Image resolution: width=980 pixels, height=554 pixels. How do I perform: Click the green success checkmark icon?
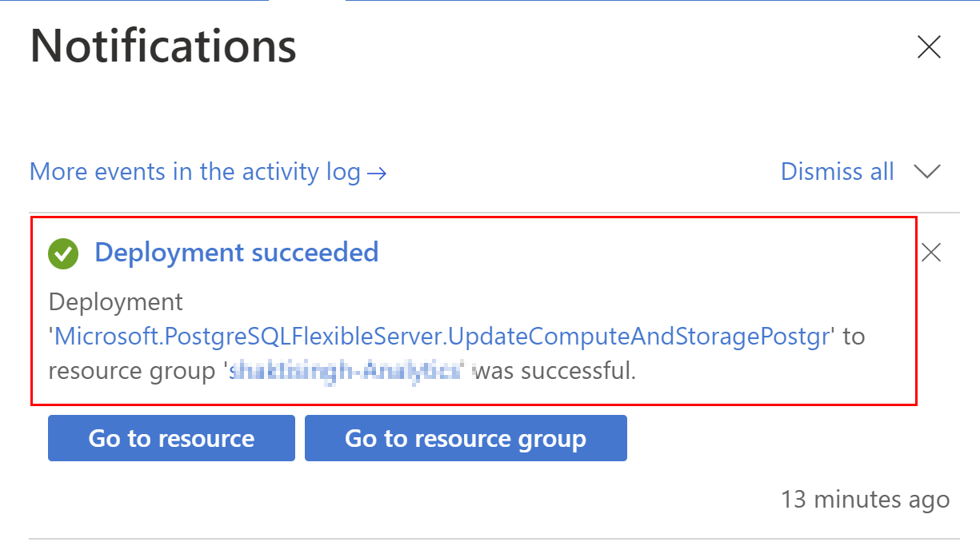tap(63, 253)
